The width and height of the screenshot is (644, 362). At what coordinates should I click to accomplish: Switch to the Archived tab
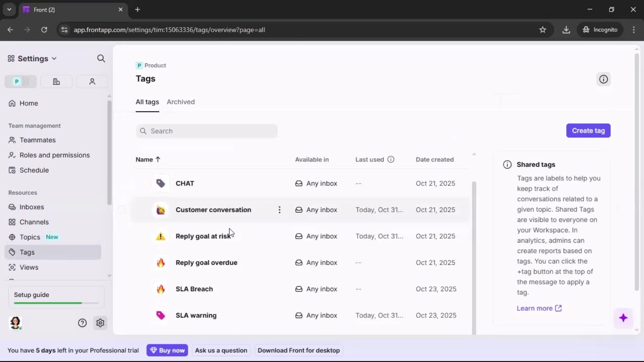[x=181, y=102]
